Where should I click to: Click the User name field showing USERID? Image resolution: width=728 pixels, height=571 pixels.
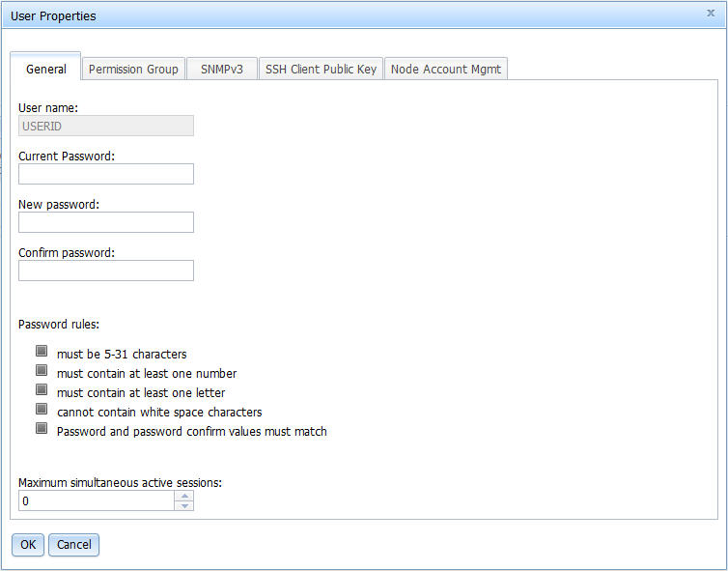[106, 126]
